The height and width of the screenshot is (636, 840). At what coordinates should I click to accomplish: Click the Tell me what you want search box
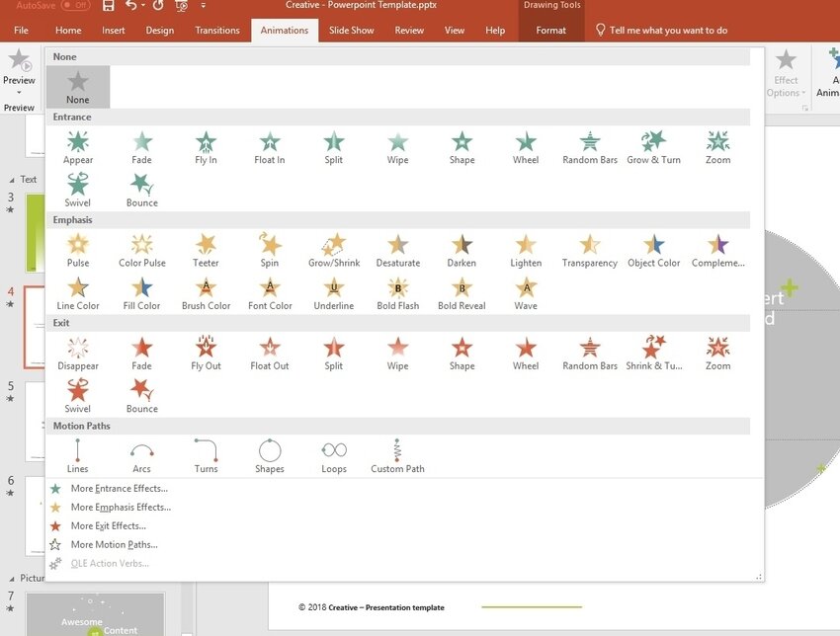668,31
